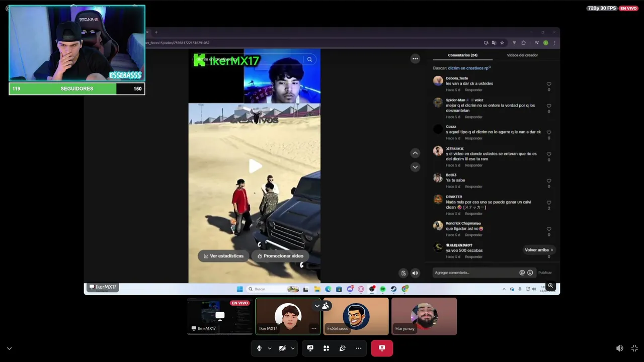Viewport: 644px width, 362px height.
Task: Open microphone input options arrow
Action: [x=270, y=348]
